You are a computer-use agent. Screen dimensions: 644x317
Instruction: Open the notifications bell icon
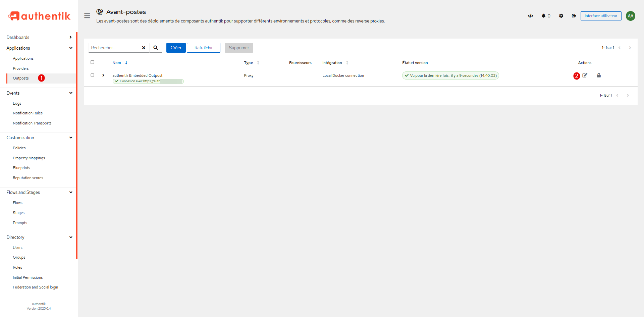click(543, 16)
